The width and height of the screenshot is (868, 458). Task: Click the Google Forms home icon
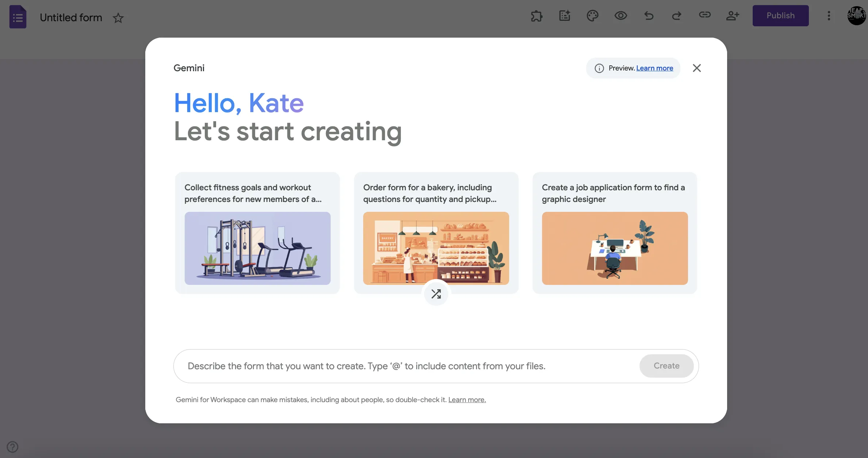pyautogui.click(x=18, y=17)
